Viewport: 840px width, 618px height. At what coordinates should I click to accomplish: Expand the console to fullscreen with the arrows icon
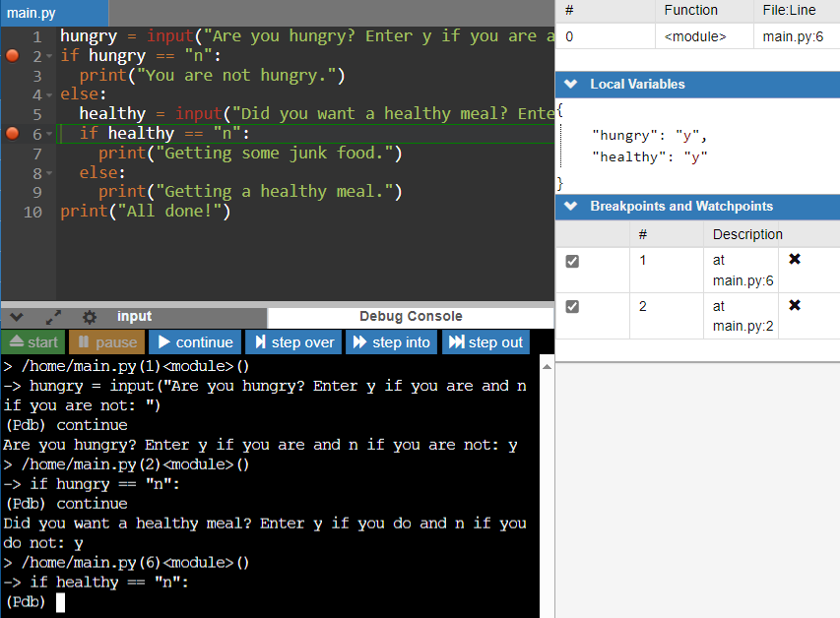pos(53,317)
